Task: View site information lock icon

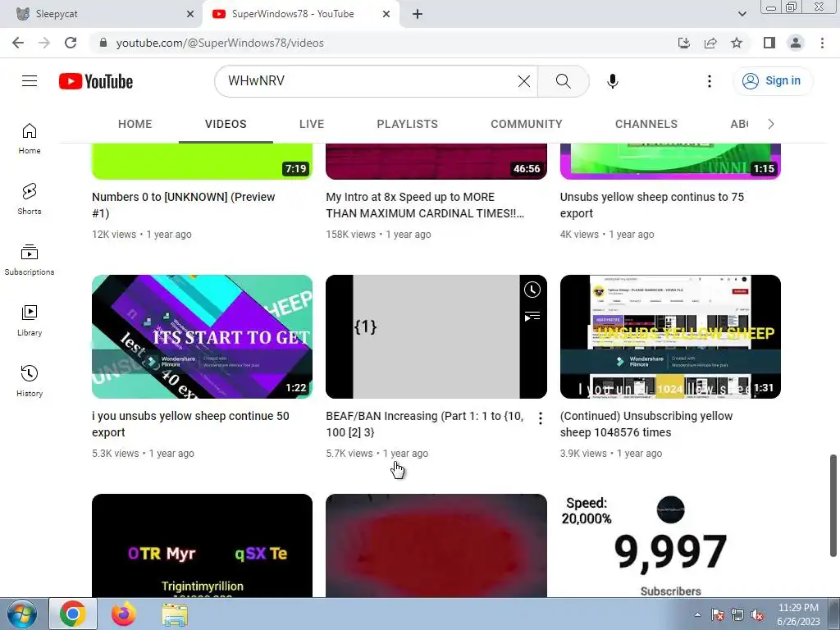Action: tap(103, 43)
